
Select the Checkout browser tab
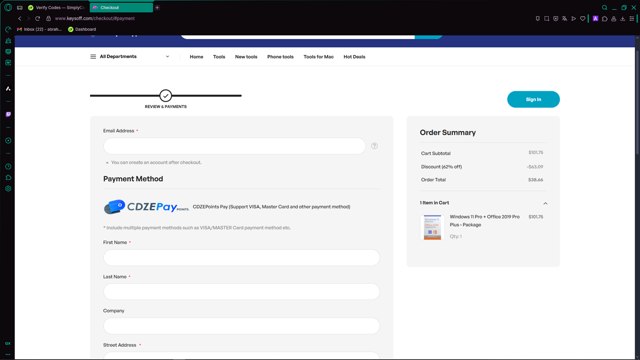[121, 7]
